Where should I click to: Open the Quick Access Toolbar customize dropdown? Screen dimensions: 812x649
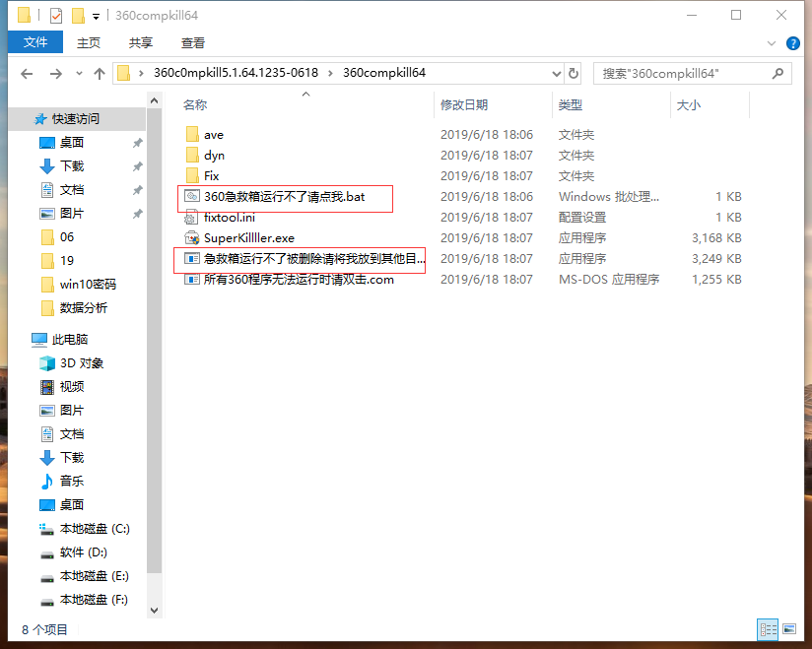(96, 16)
